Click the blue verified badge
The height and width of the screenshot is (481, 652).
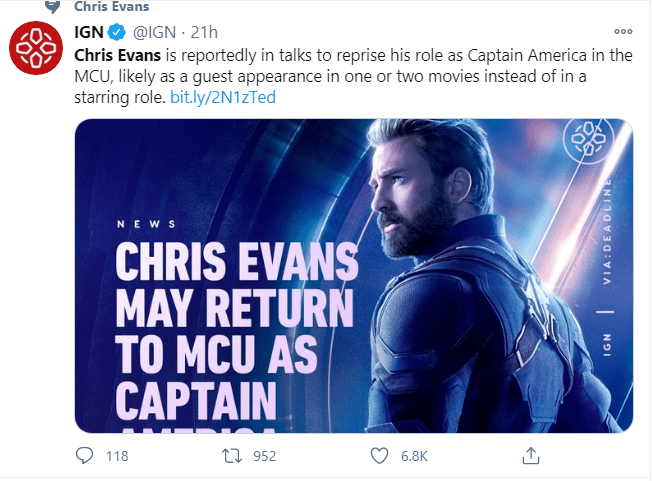tap(117, 31)
